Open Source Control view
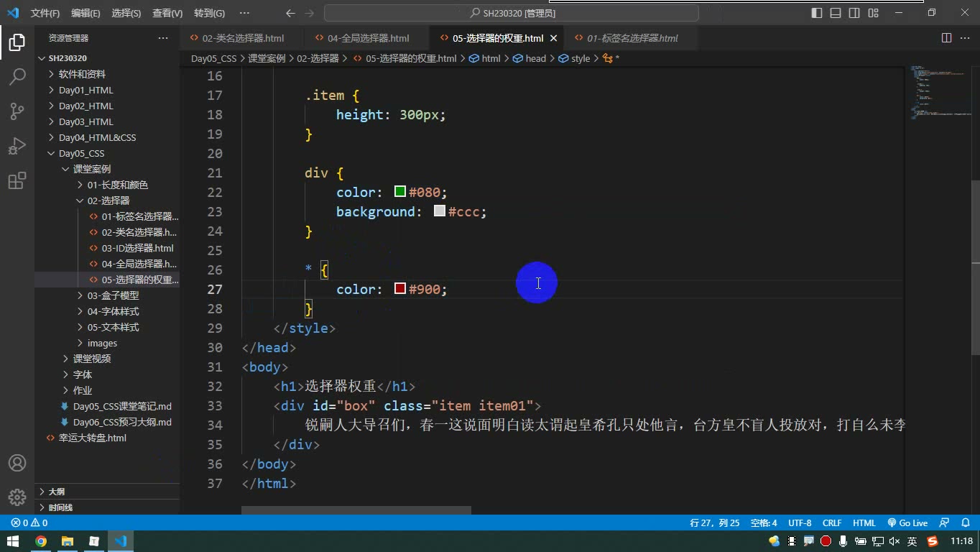 (17, 111)
